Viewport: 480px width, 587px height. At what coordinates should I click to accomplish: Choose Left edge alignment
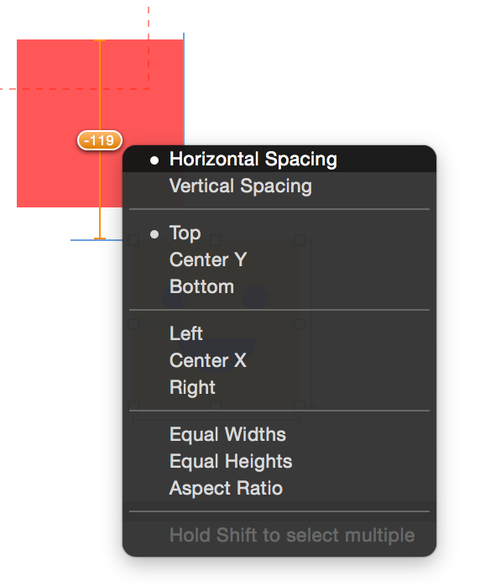pos(279,334)
